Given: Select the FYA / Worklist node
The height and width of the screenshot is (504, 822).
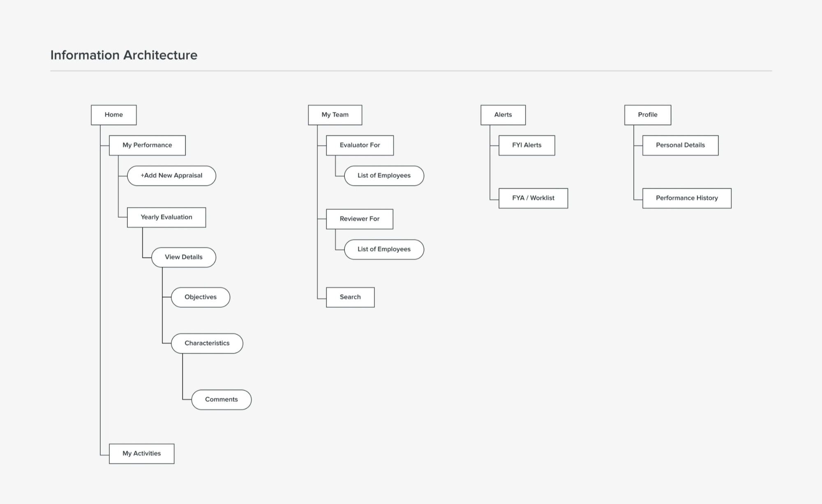Looking at the screenshot, I should point(533,198).
